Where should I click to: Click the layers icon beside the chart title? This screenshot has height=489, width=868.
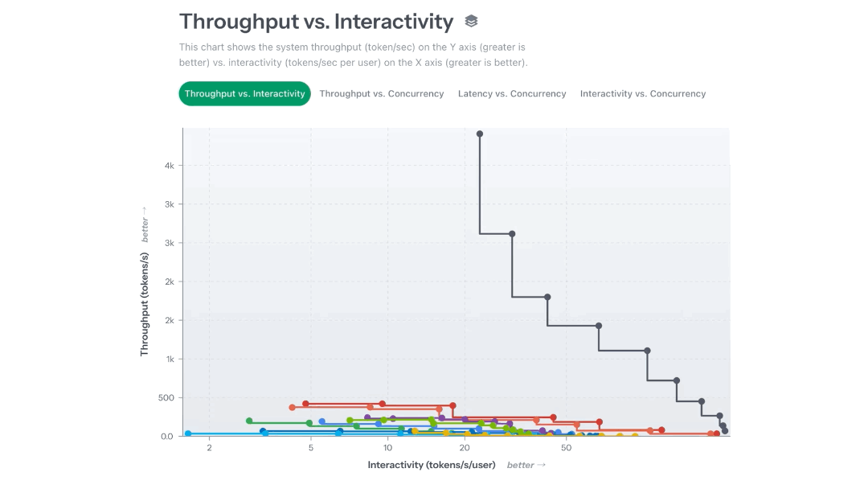[471, 21]
